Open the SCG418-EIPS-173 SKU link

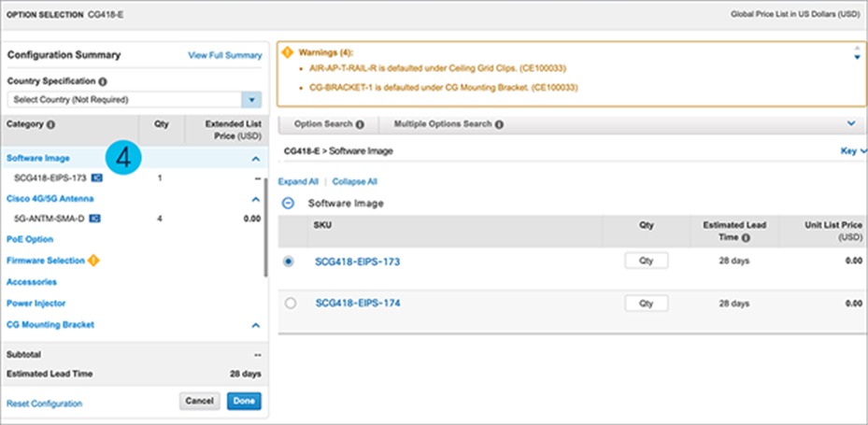[x=358, y=262]
